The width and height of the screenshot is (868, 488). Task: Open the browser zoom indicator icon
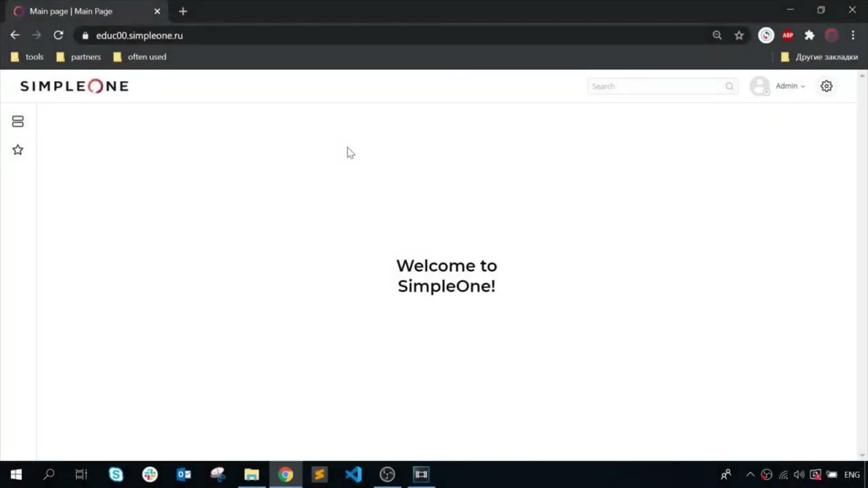pos(717,35)
